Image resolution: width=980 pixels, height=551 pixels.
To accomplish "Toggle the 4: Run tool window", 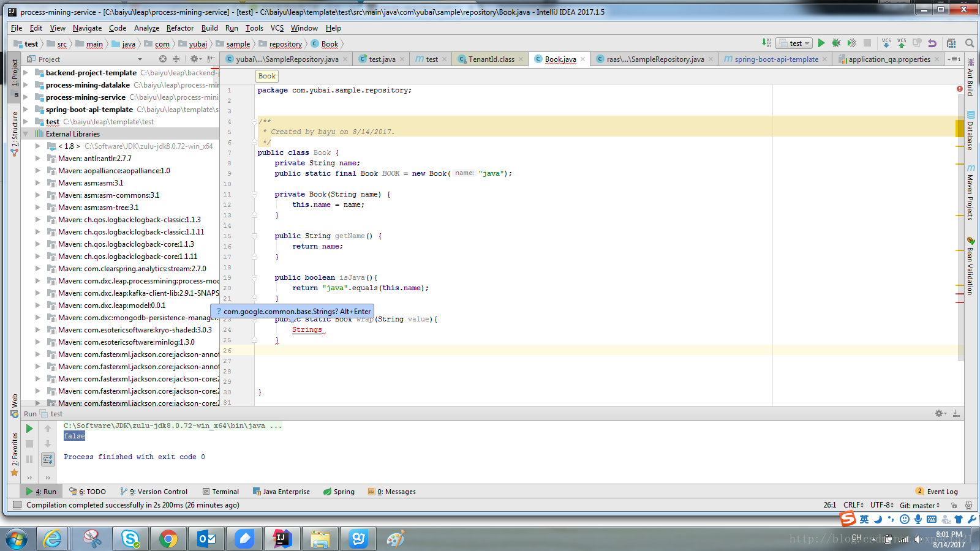I will coord(41,491).
